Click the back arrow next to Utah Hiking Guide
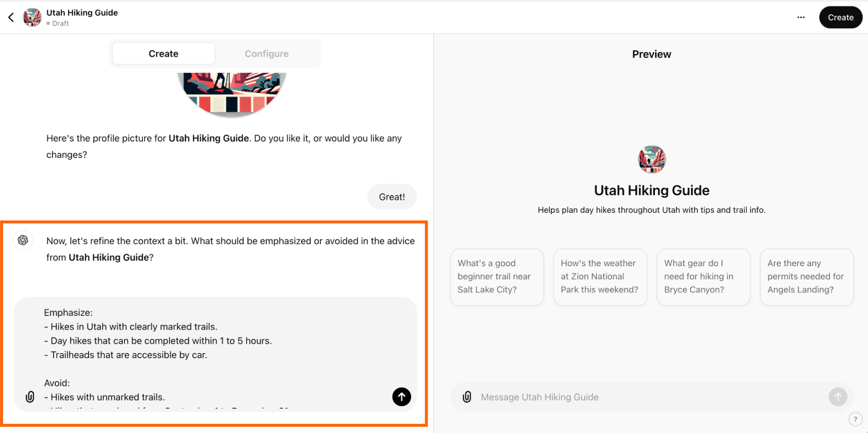The image size is (868, 433). [10, 17]
